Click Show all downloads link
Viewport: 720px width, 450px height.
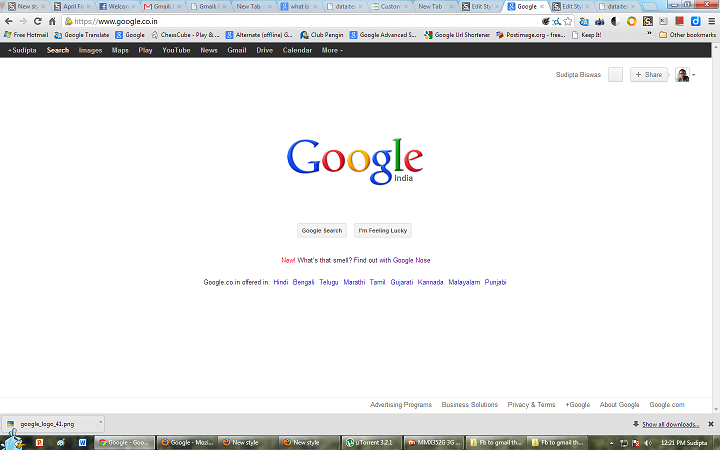pyautogui.click(x=670, y=424)
